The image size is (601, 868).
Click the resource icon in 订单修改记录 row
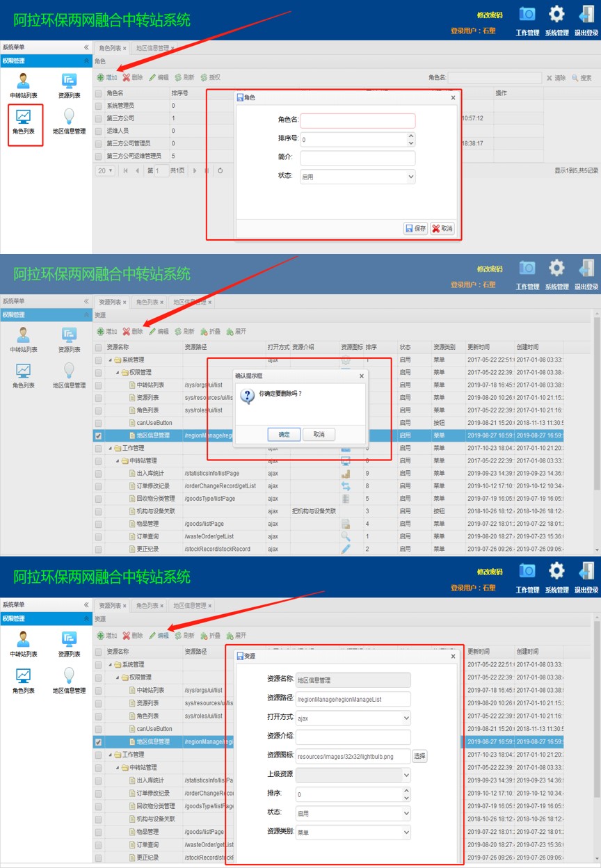[x=346, y=485]
